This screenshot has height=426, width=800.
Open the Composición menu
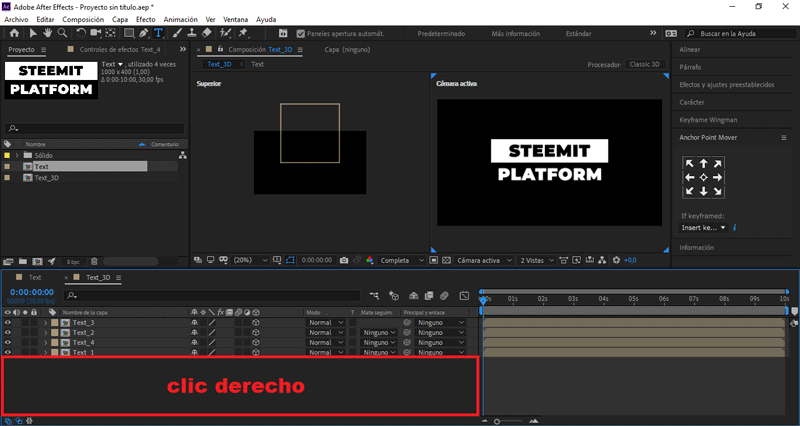[83, 19]
